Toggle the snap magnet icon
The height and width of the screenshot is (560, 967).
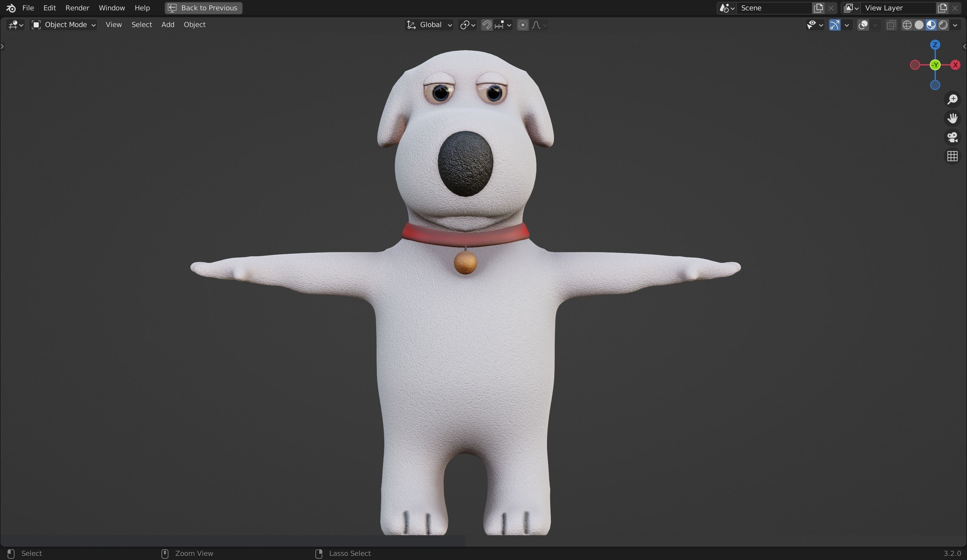[487, 25]
